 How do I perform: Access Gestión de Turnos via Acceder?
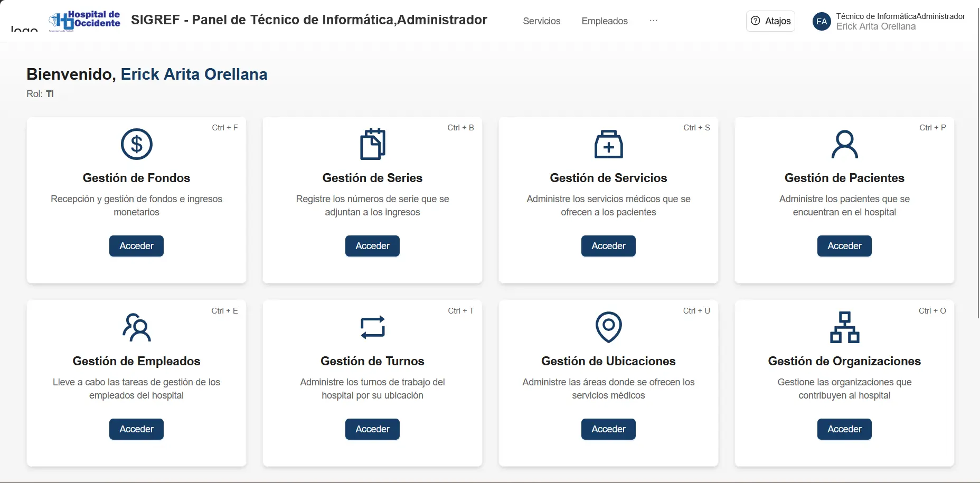[x=372, y=429]
